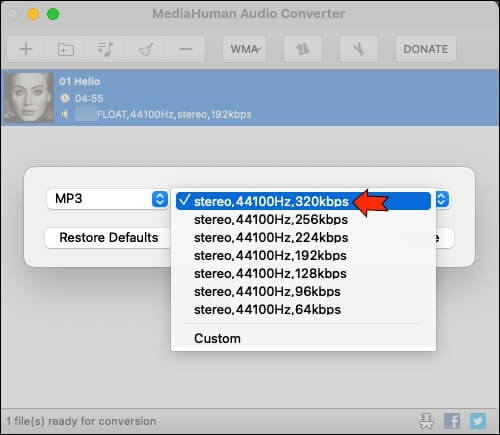Viewport: 500px width, 435px height.
Task: Open the WMA format toolbar dropdown
Action: 245,49
